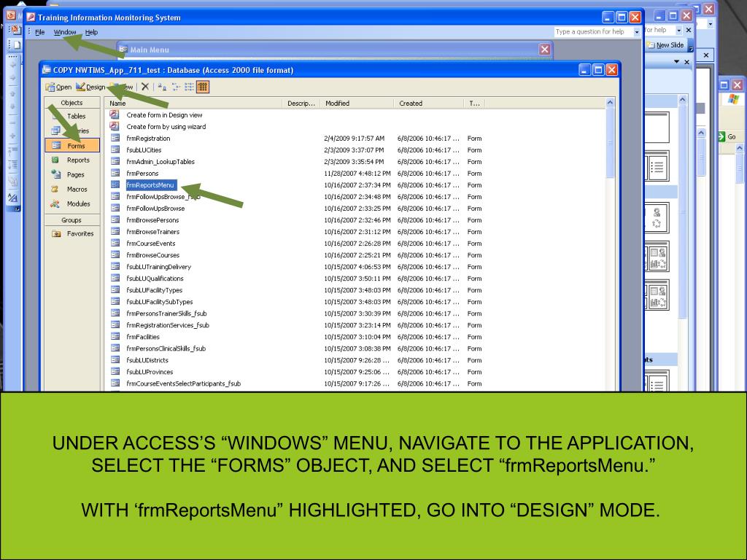Click the database window title bar icon
747x560 pixels.
[47, 70]
